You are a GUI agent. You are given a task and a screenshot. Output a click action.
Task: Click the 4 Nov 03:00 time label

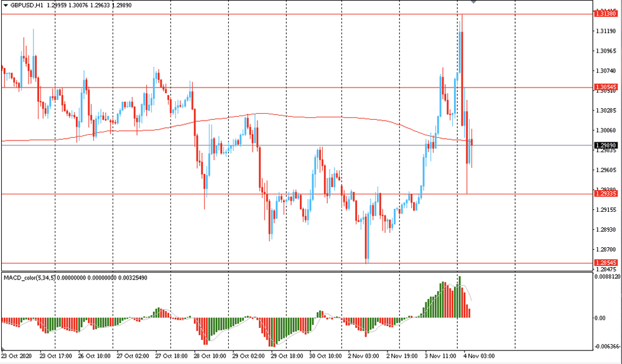click(479, 357)
